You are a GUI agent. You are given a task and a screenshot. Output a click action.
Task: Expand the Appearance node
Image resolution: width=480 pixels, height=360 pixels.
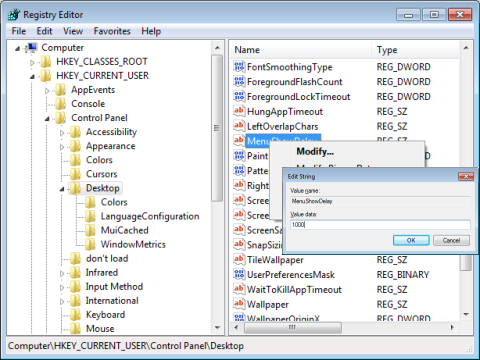pos(62,147)
